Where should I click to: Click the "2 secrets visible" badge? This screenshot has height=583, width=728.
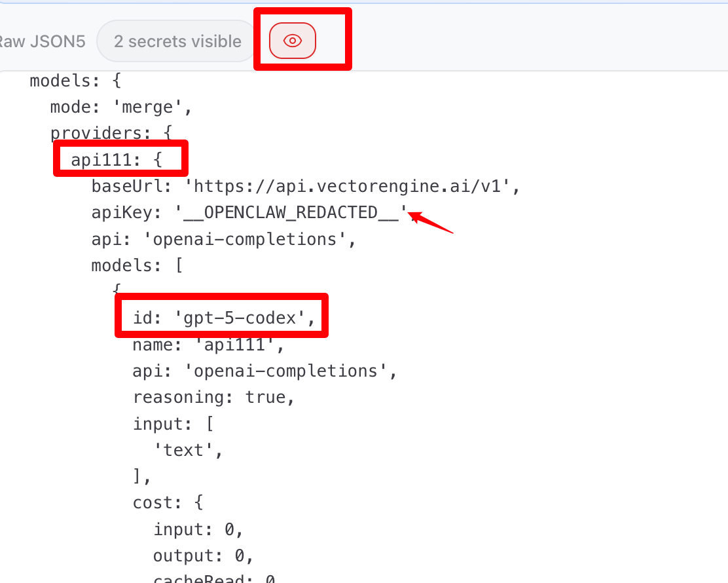pos(177,41)
